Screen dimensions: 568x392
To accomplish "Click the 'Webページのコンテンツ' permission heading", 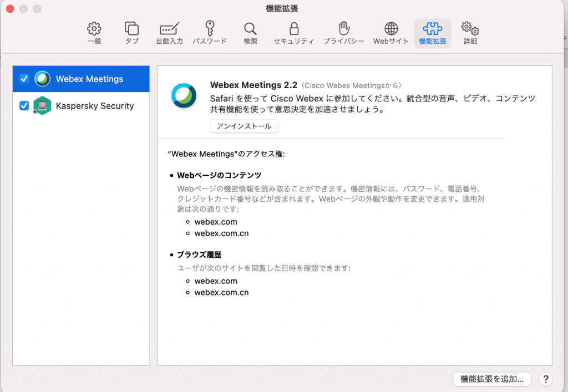I will [x=219, y=176].
